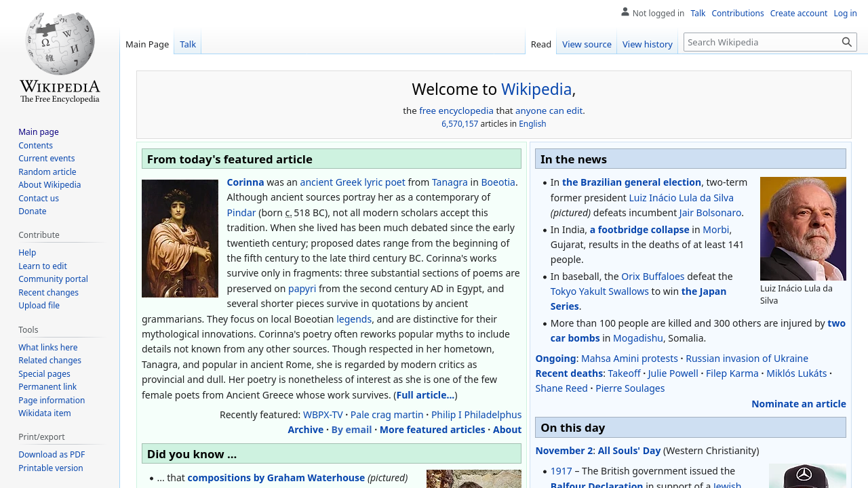Click Donate in the sidebar

tap(33, 211)
